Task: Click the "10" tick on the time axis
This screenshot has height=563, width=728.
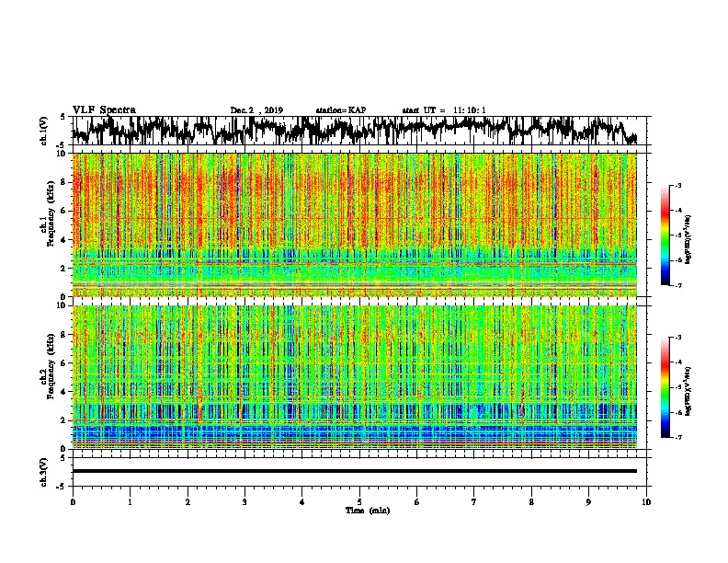Action: [x=646, y=502]
